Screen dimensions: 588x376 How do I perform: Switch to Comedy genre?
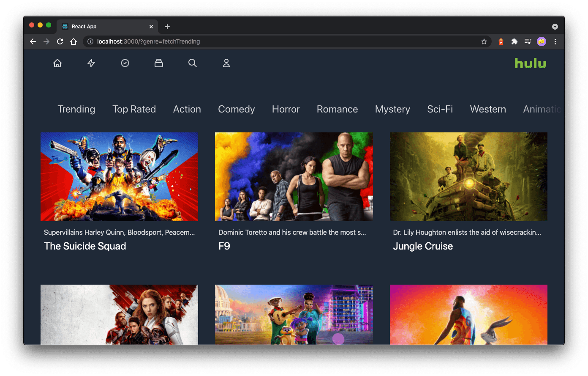coord(237,109)
